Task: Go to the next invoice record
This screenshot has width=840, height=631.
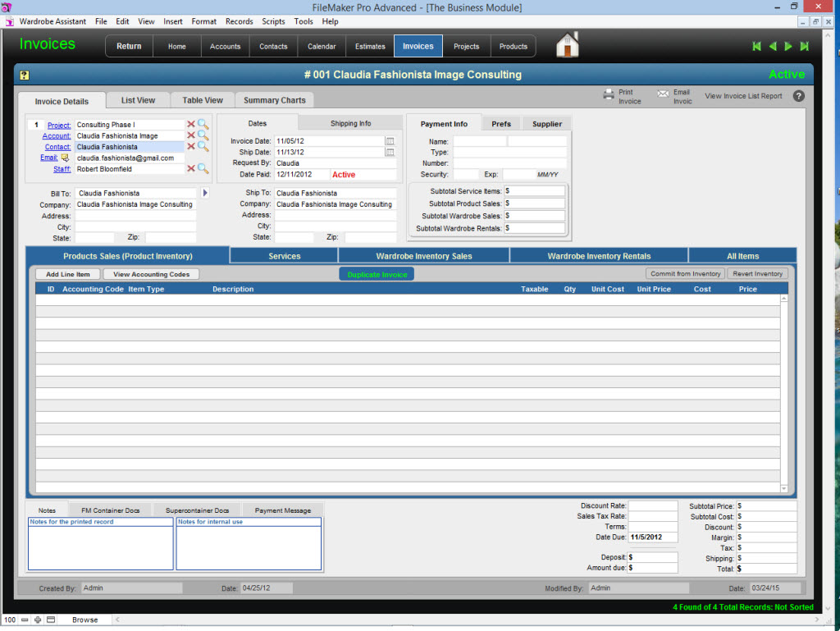Action: pos(788,47)
